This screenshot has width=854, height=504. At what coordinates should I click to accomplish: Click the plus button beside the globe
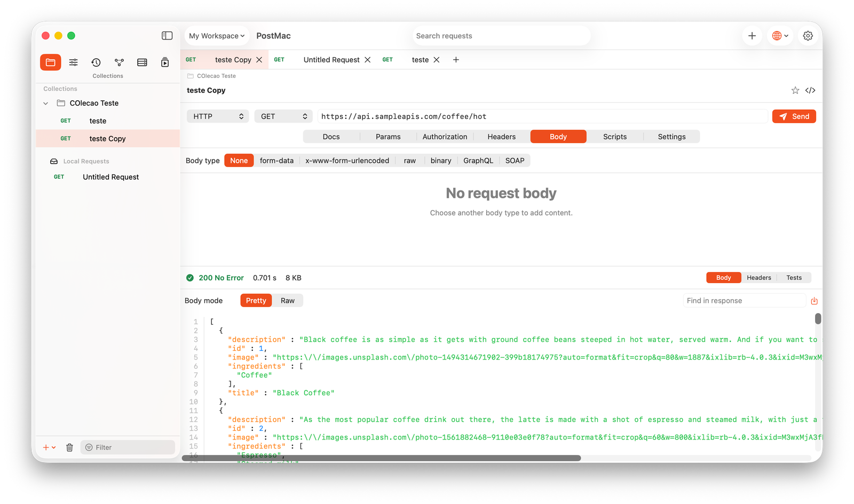pyautogui.click(x=752, y=36)
